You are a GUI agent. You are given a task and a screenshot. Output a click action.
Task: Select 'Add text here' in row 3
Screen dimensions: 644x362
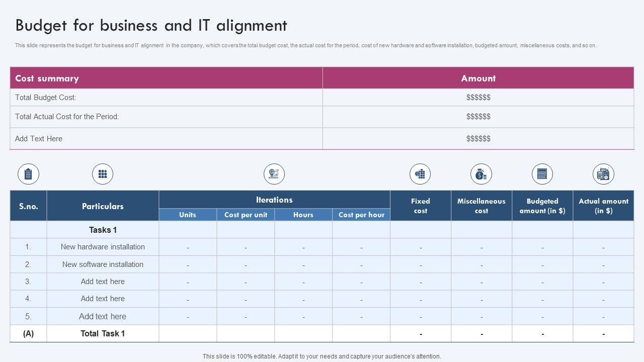(x=103, y=282)
